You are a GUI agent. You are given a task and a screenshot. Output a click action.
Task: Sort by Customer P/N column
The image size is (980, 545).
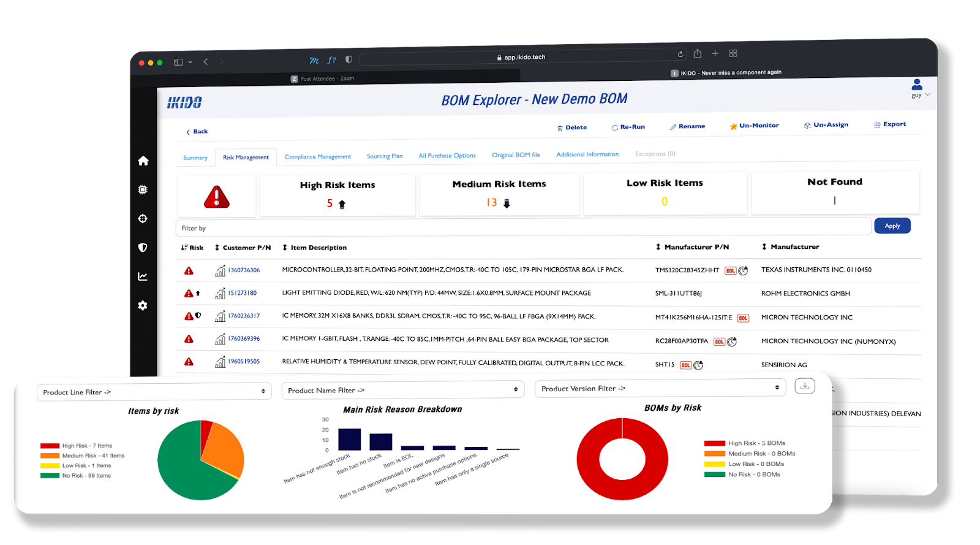(243, 248)
